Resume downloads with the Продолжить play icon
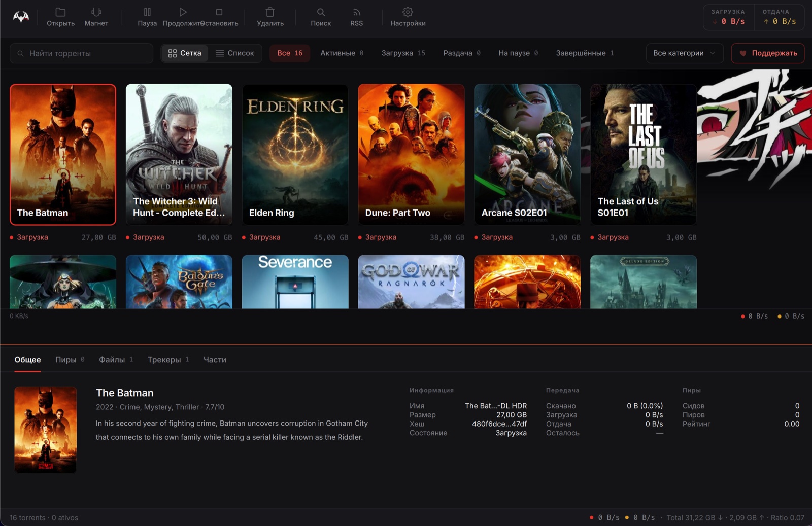 pos(183,12)
